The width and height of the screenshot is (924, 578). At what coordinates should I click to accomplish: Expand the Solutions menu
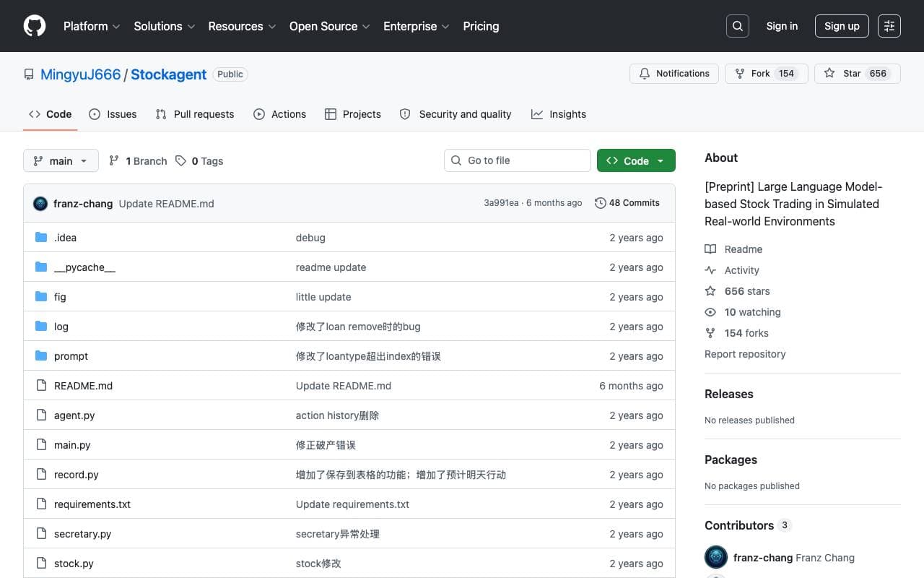pos(164,26)
